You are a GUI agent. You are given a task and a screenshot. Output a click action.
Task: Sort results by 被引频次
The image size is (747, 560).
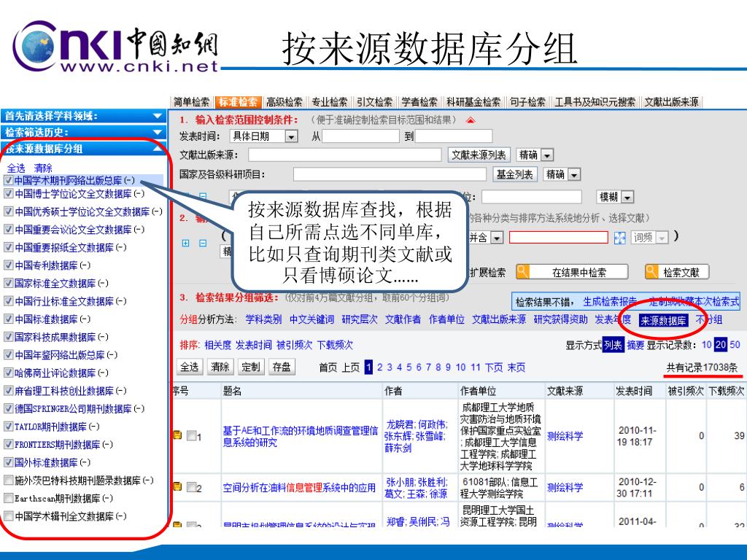click(x=295, y=345)
